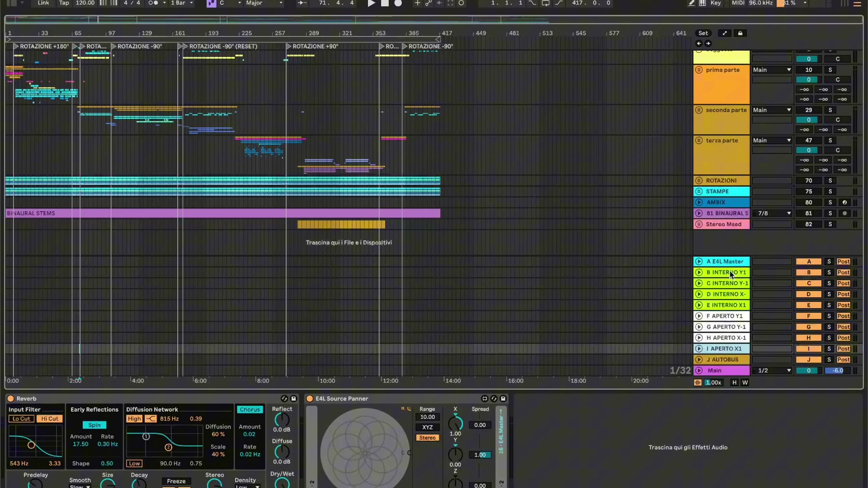The image size is (868, 488).
Task: Save the Reverb preset icon
Action: pyautogui.click(x=293, y=399)
